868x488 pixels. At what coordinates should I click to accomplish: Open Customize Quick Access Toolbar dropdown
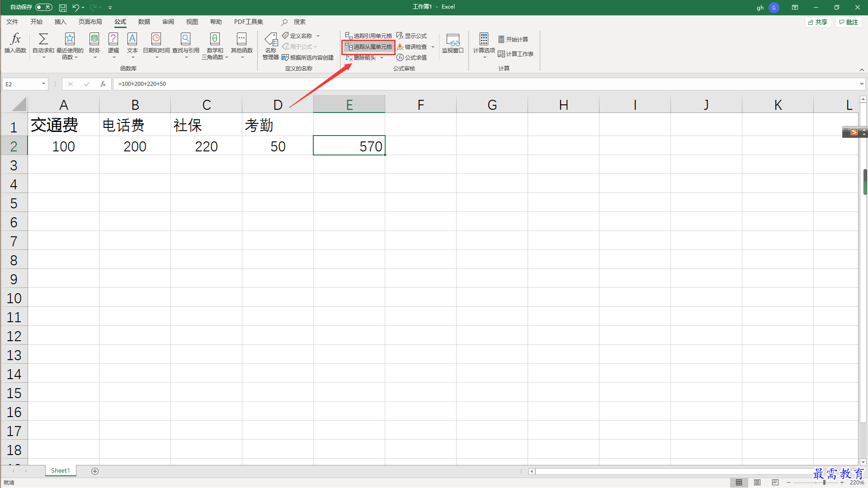click(110, 7)
